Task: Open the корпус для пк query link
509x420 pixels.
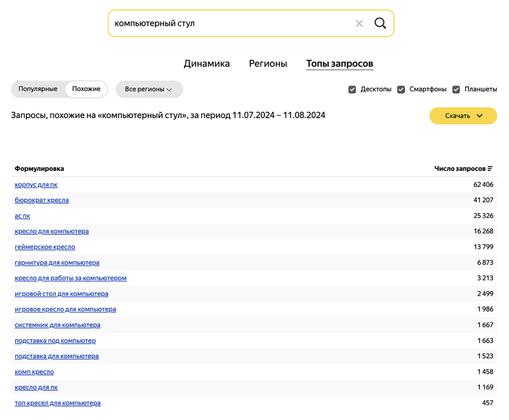Action: (36, 185)
